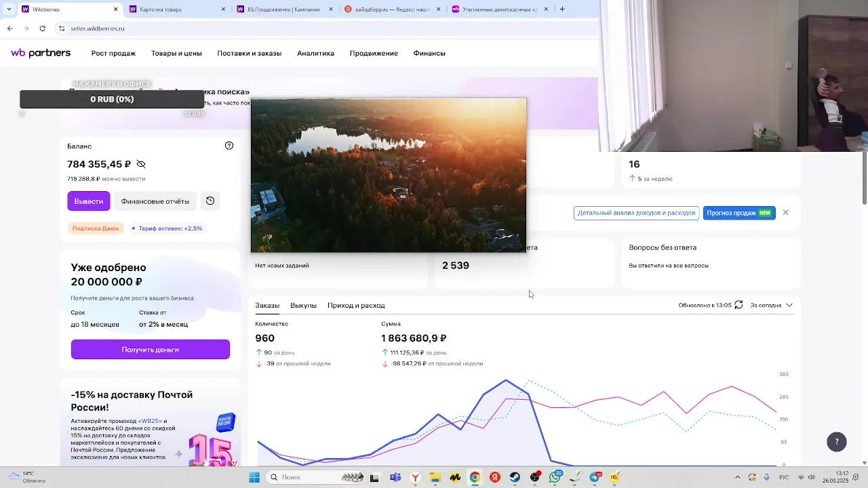Open Google Chrome from the taskbar
The height and width of the screenshot is (488, 868).
coord(475,477)
